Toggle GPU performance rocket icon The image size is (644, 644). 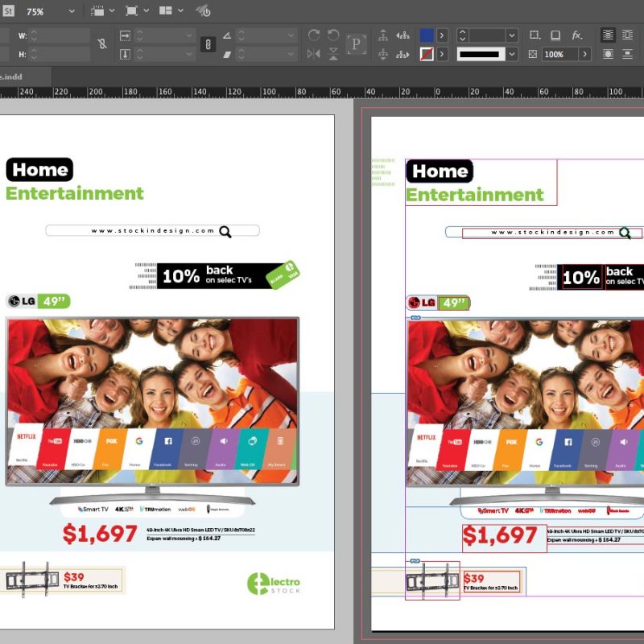coord(204,11)
